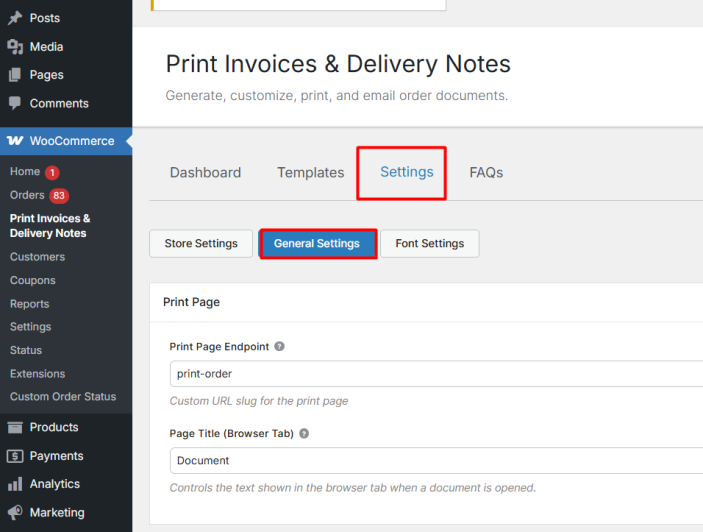The height and width of the screenshot is (532, 703).
Task: Click the Marketing megaphone icon
Action: tap(15, 512)
